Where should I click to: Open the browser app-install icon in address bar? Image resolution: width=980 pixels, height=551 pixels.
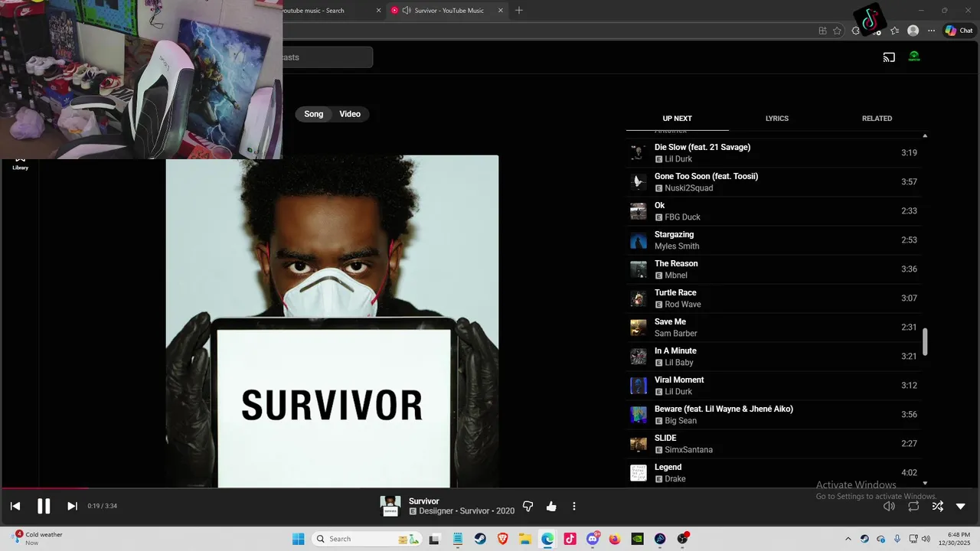point(822,31)
